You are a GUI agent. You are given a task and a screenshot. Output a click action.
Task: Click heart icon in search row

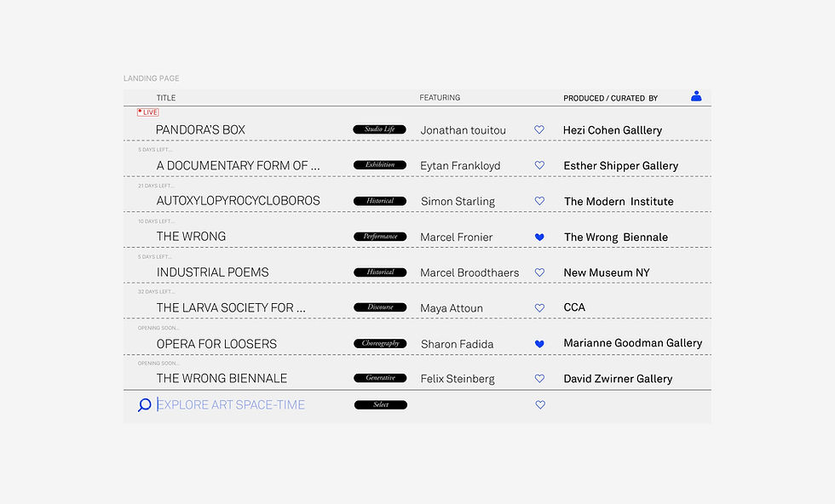540,405
